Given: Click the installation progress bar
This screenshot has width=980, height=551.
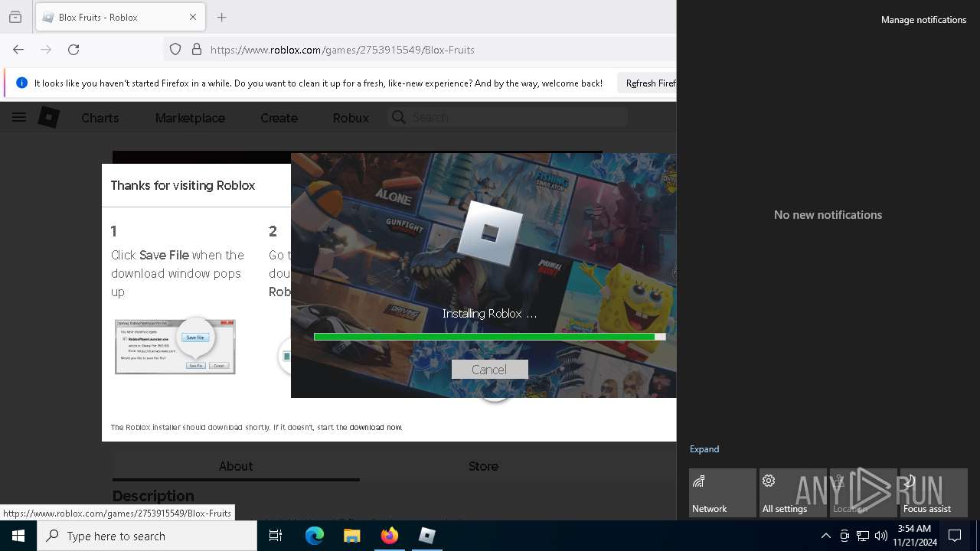Looking at the screenshot, I should (x=489, y=337).
